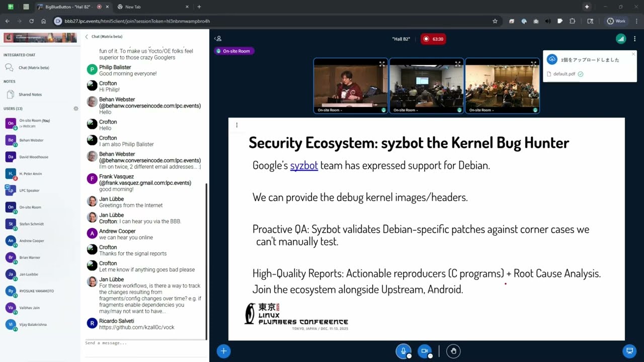
Task: Click the cloud upload icon in the notification
Action: (552, 59)
